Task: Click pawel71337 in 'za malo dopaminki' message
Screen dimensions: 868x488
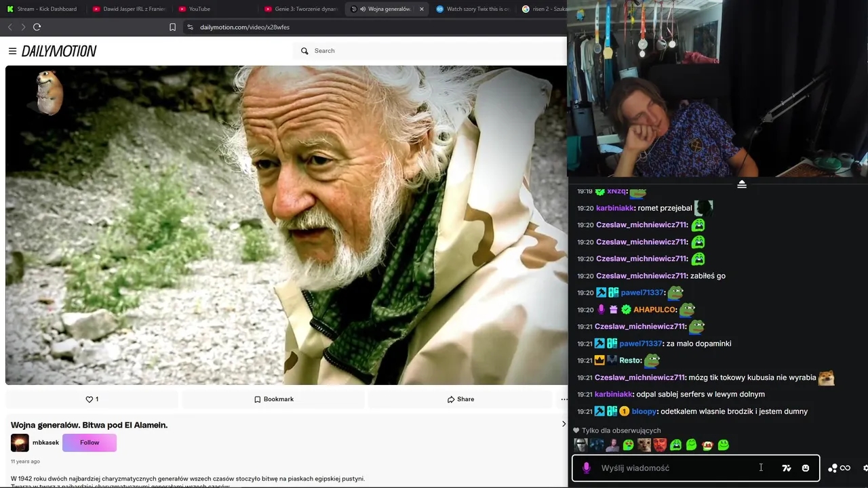Action: pos(640,344)
